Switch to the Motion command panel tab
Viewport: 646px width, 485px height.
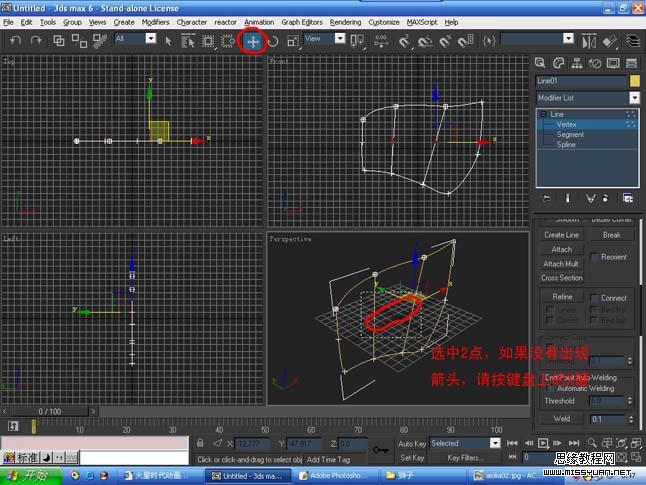pyautogui.click(x=595, y=63)
